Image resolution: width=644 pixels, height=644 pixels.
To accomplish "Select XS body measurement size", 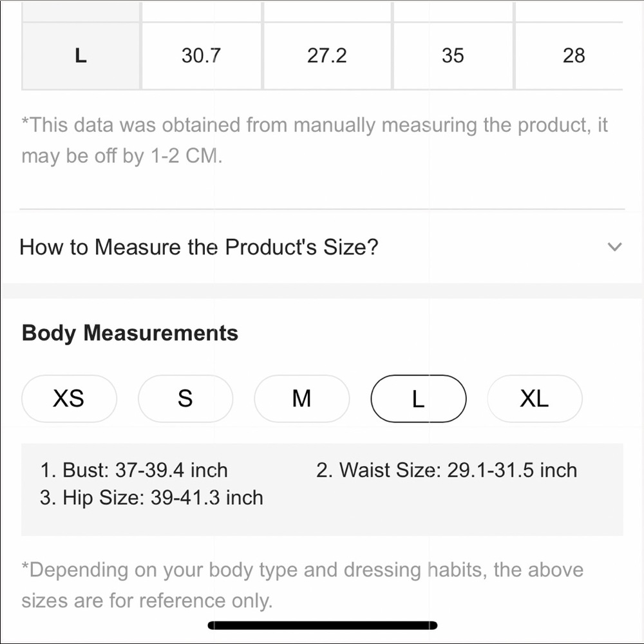I will (69, 399).
